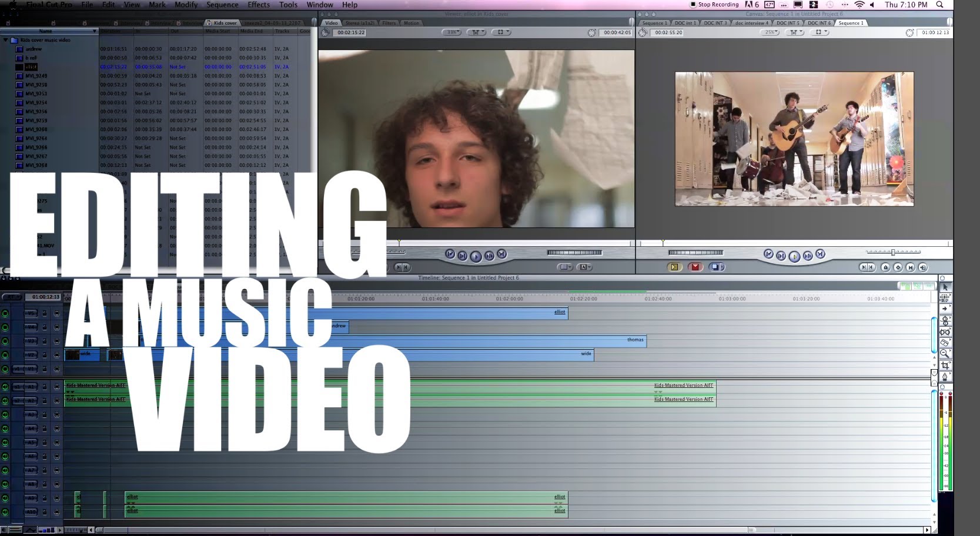Open the Canvas 25% zoom dropdown
980x536 pixels.
[770, 32]
